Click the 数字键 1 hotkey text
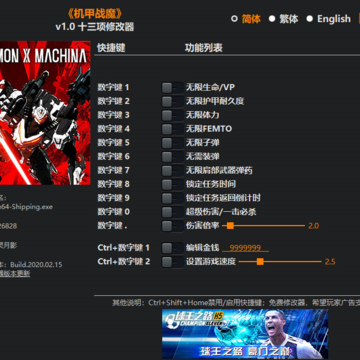Image resolution: width=360 pixels, height=360 pixels. point(113,88)
